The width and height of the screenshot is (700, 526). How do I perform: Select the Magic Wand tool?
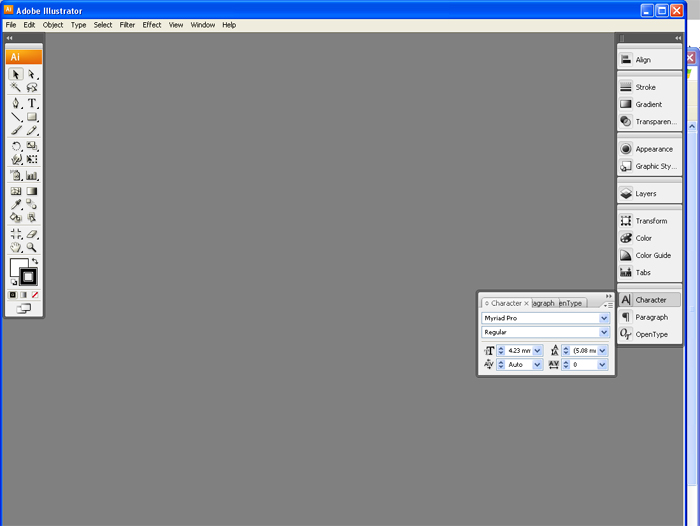(16, 88)
